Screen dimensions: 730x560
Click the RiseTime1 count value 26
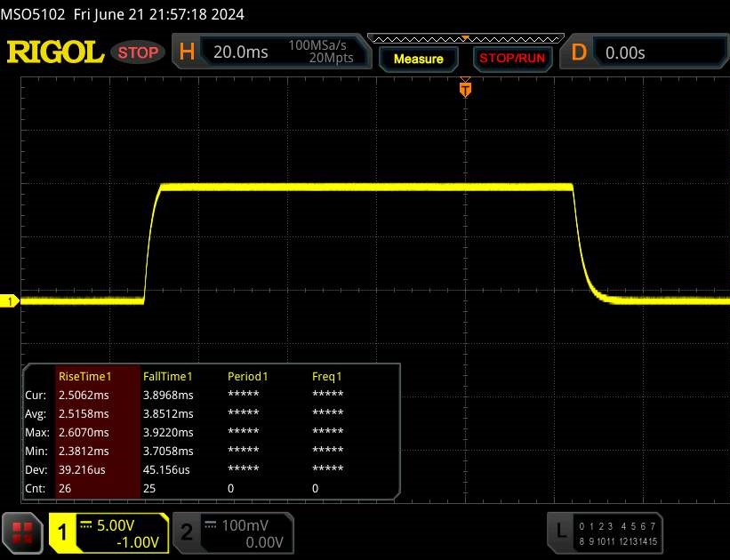(x=65, y=488)
